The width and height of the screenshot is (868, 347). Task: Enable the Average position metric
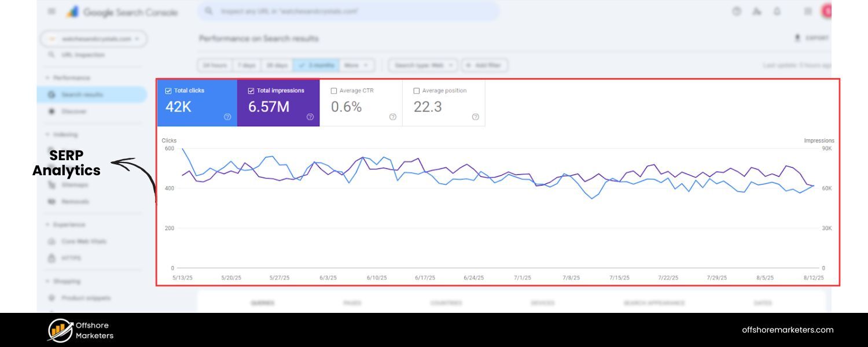[416, 90]
